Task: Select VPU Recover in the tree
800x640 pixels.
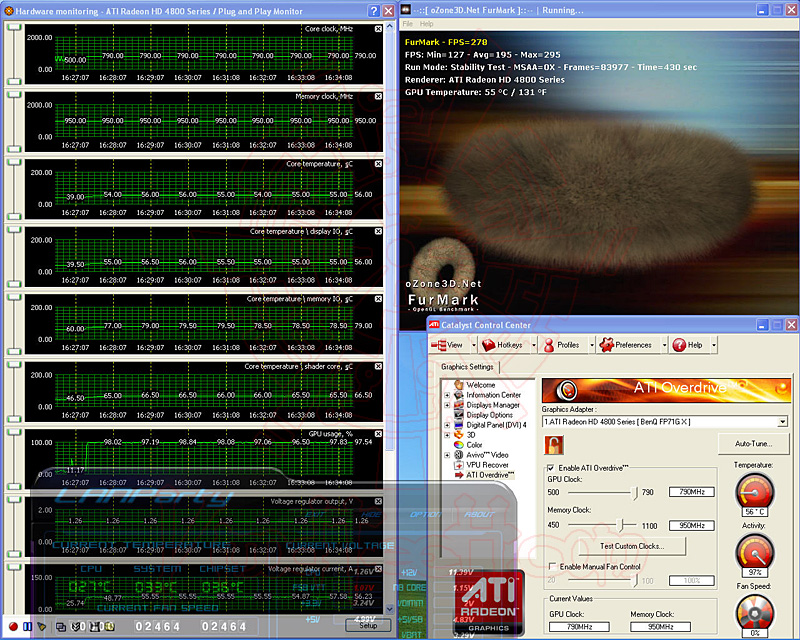Action: (487, 465)
